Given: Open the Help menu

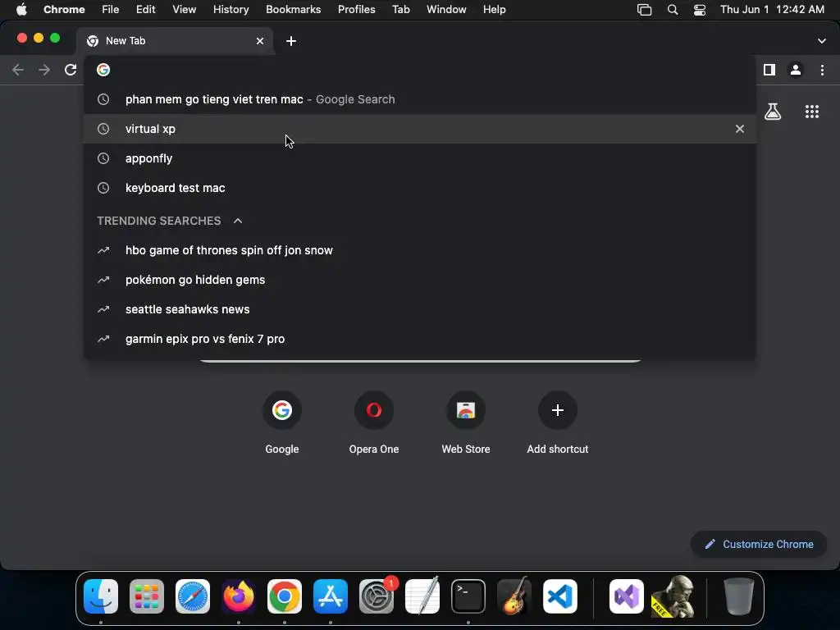Looking at the screenshot, I should click(494, 10).
